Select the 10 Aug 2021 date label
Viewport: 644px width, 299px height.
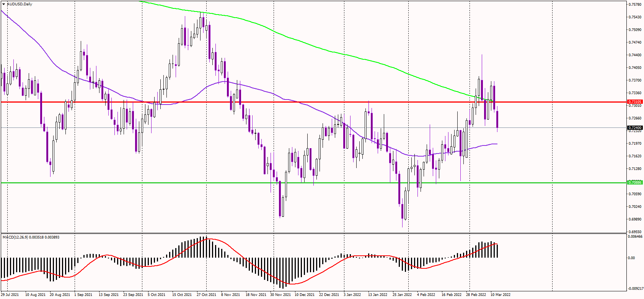(x=35, y=295)
